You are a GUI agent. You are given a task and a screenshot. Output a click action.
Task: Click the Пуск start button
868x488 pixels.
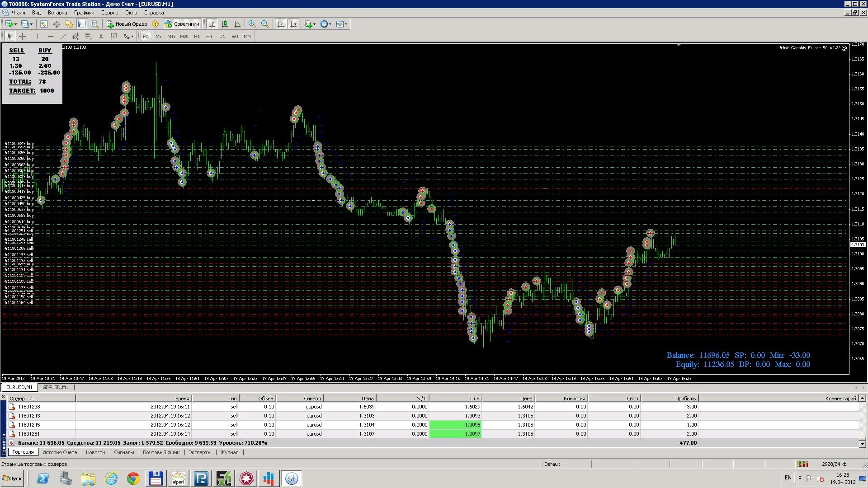(x=12, y=479)
